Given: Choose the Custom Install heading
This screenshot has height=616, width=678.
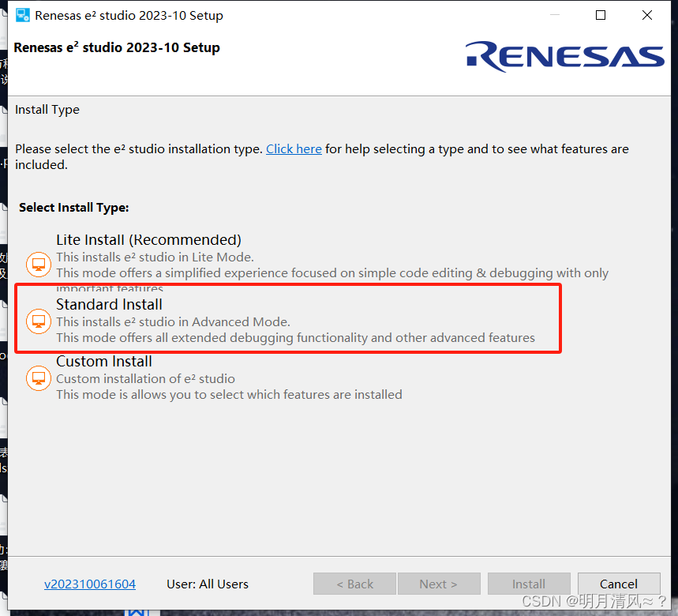Looking at the screenshot, I should (x=103, y=361).
